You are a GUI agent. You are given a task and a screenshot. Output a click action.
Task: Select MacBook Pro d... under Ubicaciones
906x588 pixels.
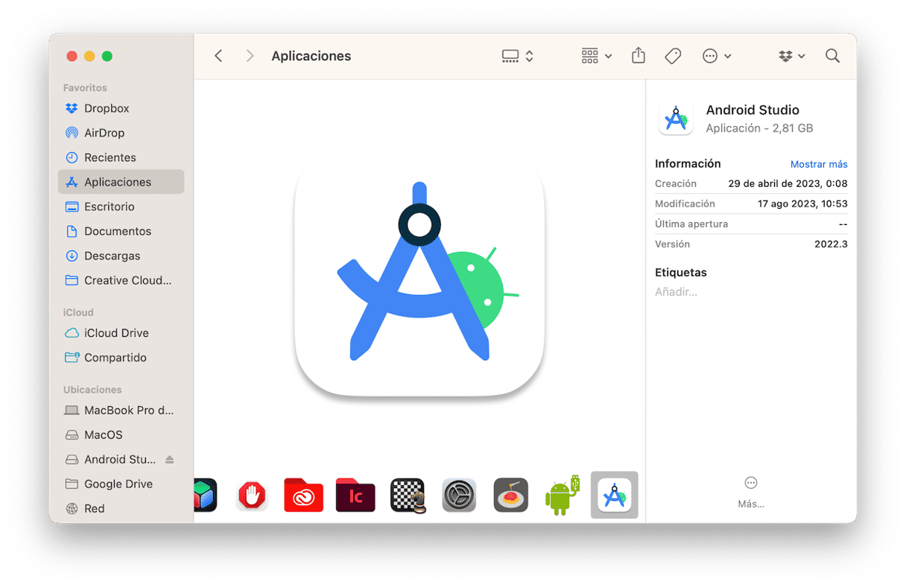point(121,410)
